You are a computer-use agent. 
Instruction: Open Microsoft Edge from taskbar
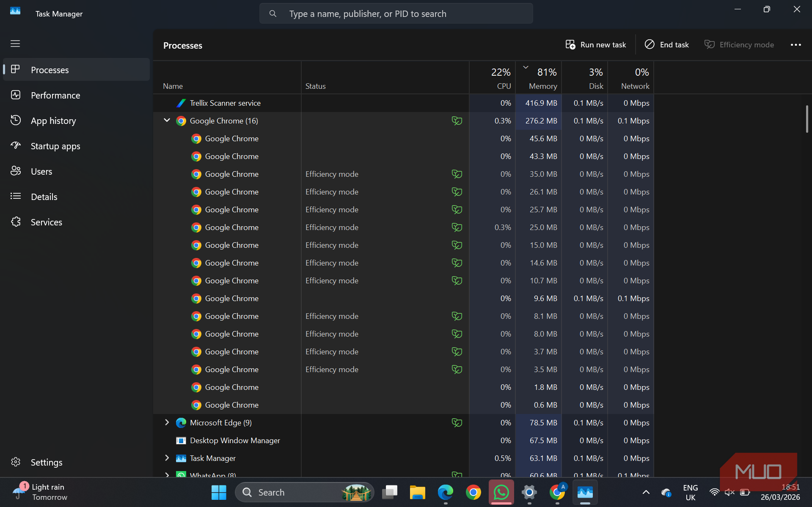point(445,492)
